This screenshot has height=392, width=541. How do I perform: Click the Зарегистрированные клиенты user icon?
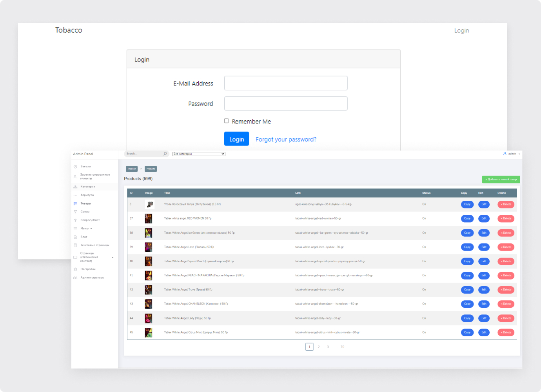tap(75, 177)
